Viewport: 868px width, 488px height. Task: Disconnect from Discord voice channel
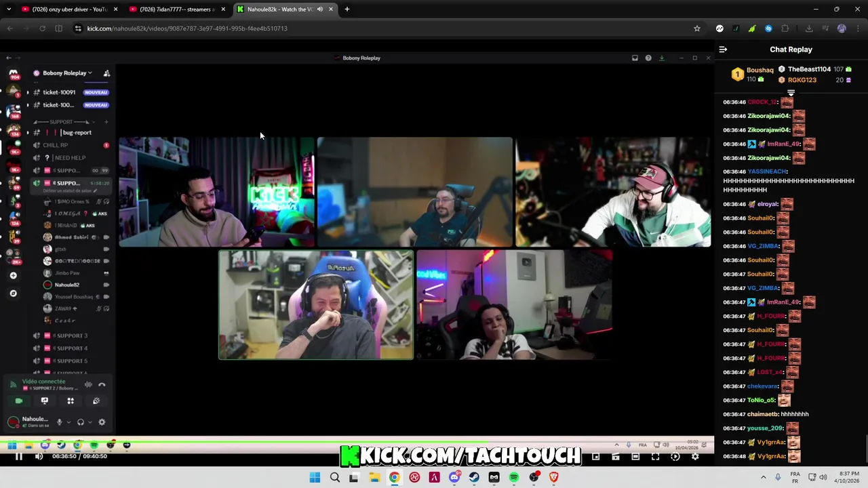tap(102, 384)
